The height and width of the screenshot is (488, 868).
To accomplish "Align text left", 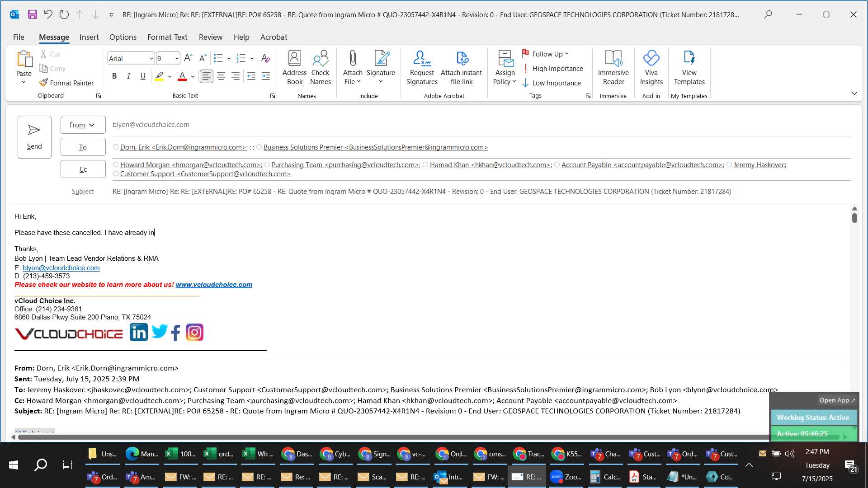I will tap(206, 76).
